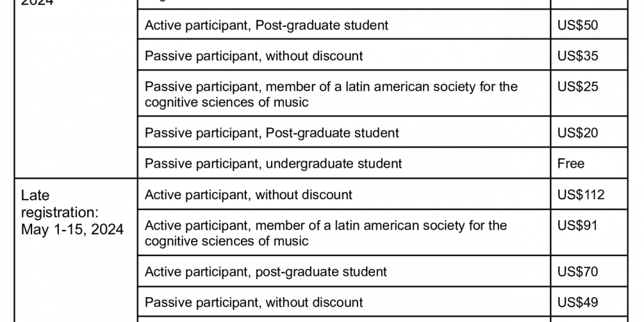This screenshot has height=322, width=644.
Task: Click the US$25 price cell
Action: 578,87
